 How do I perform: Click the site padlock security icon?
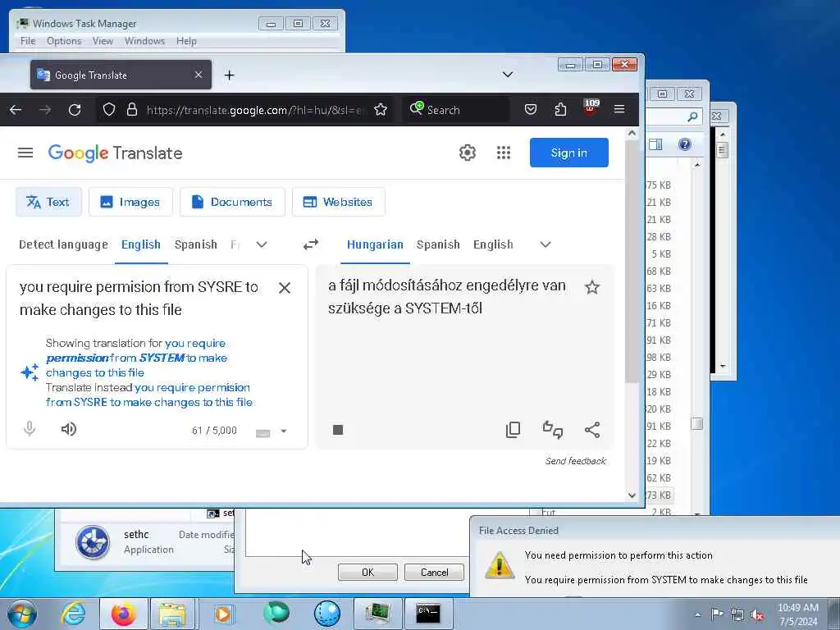[132, 110]
